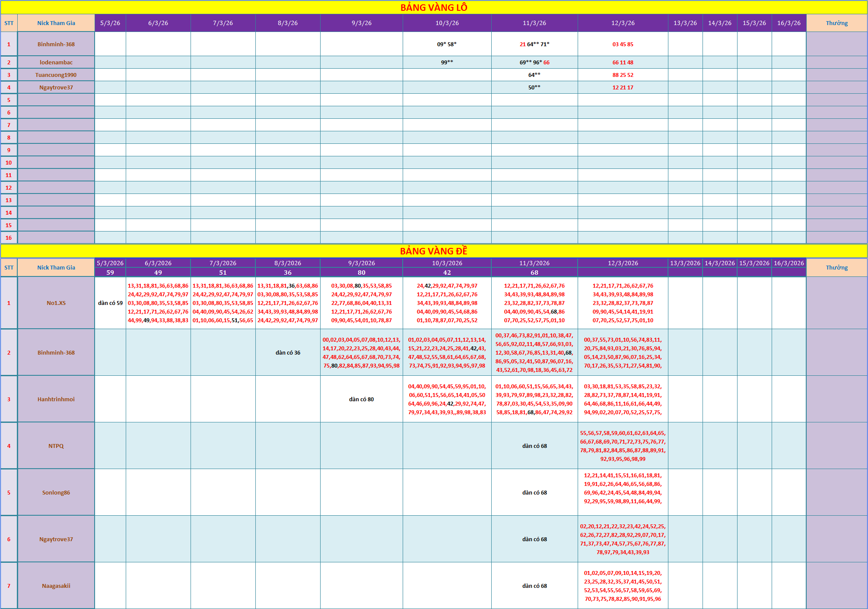Click the BẢNG VÀNG ĐỀ title banner

click(x=434, y=251)
